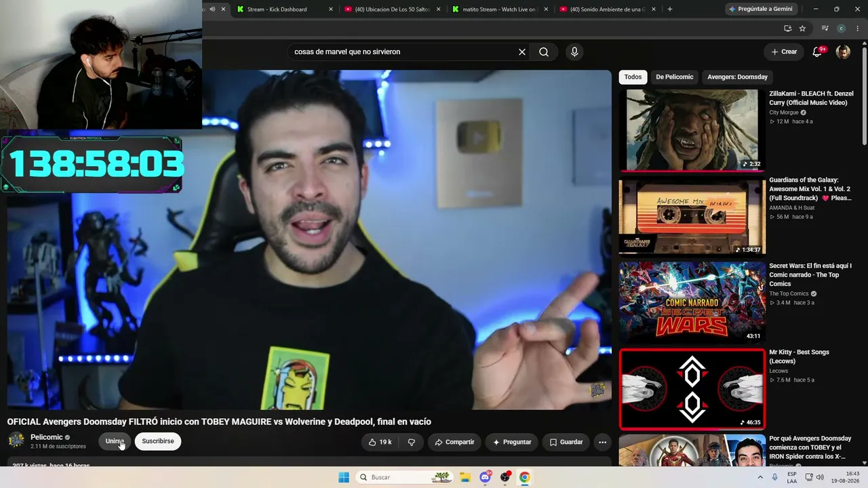Switch the ESP LAA input language

tap(792, 477)
